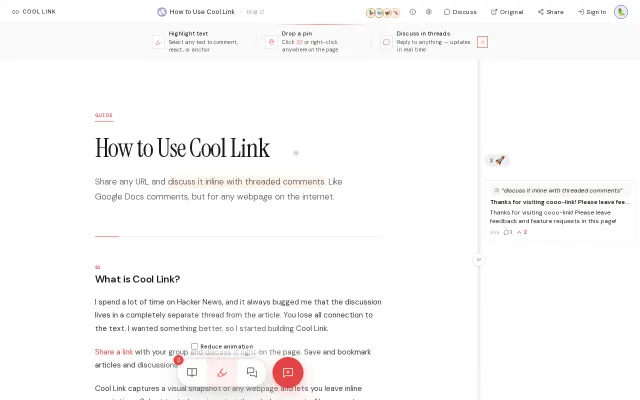Select the reader book mode icon
640x400 pixels.
[x=192, y=372]
